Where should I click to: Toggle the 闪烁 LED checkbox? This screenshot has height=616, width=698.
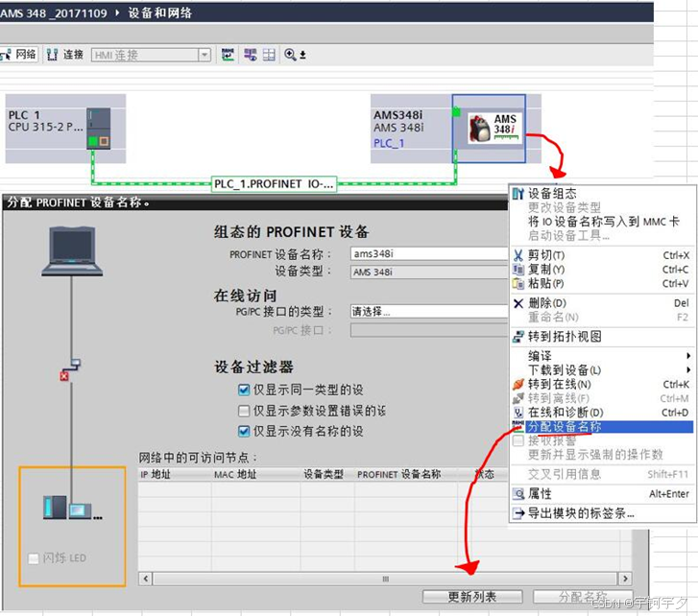pos(34,558)
